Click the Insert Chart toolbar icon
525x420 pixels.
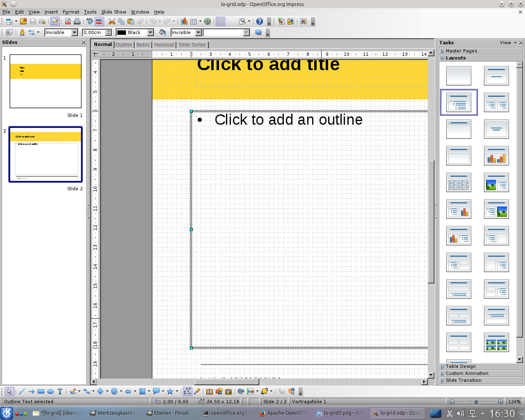(x=185, y=21)
